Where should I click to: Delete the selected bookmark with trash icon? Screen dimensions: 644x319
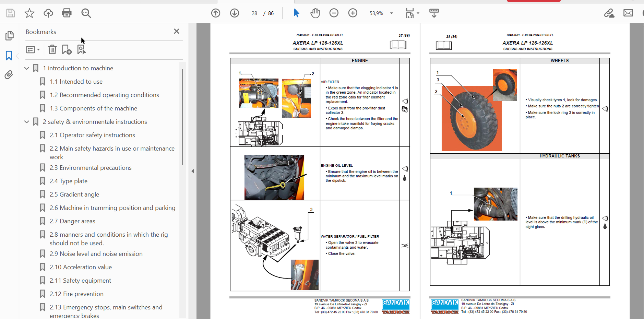[52, 50]
